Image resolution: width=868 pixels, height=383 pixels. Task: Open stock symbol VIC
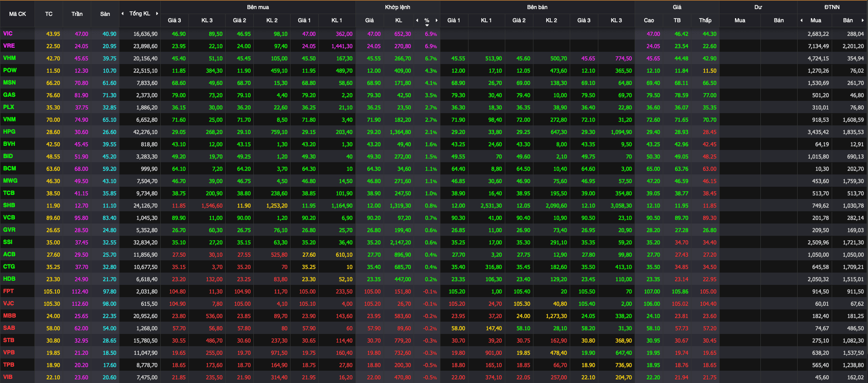(x=8, y=34)
